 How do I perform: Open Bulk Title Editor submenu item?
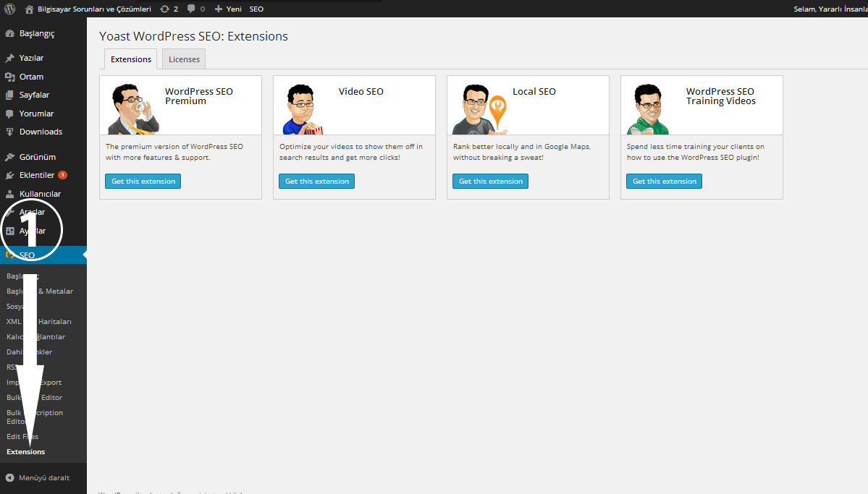click(x=34, y=398)
